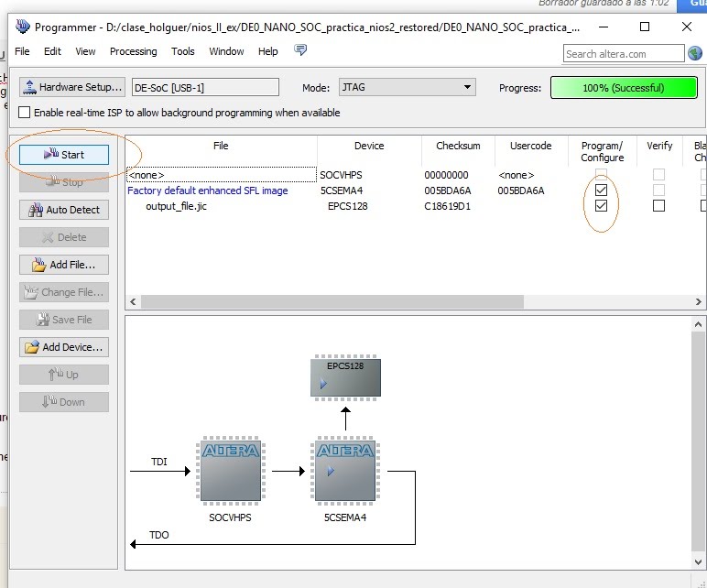
Task: Toggle Program/Configure for SOCVHPS row
Action: click(x=601, y=175)
